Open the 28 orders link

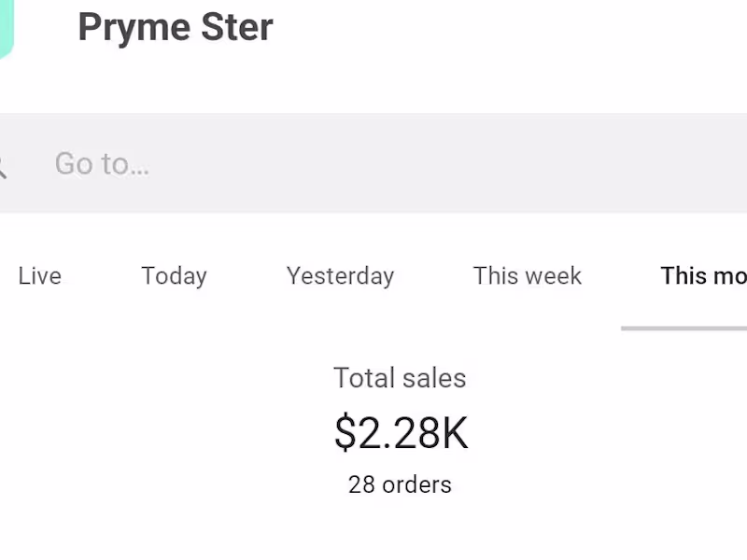point(400,484)
